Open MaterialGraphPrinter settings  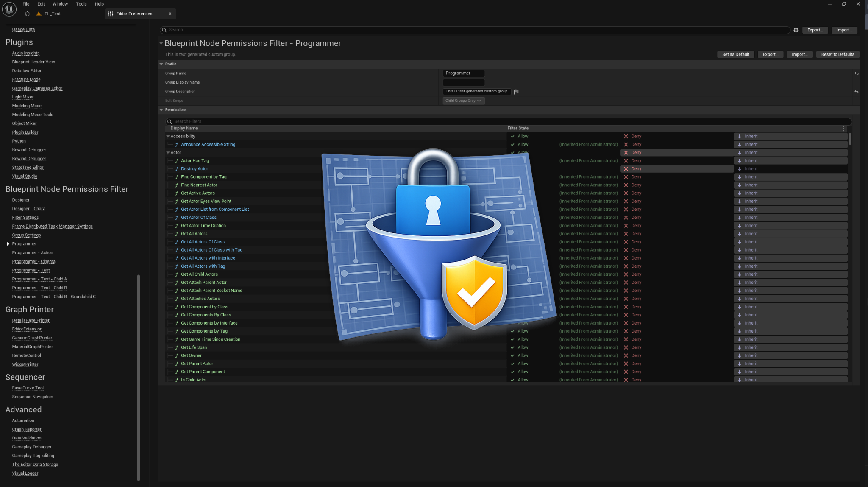32,347
